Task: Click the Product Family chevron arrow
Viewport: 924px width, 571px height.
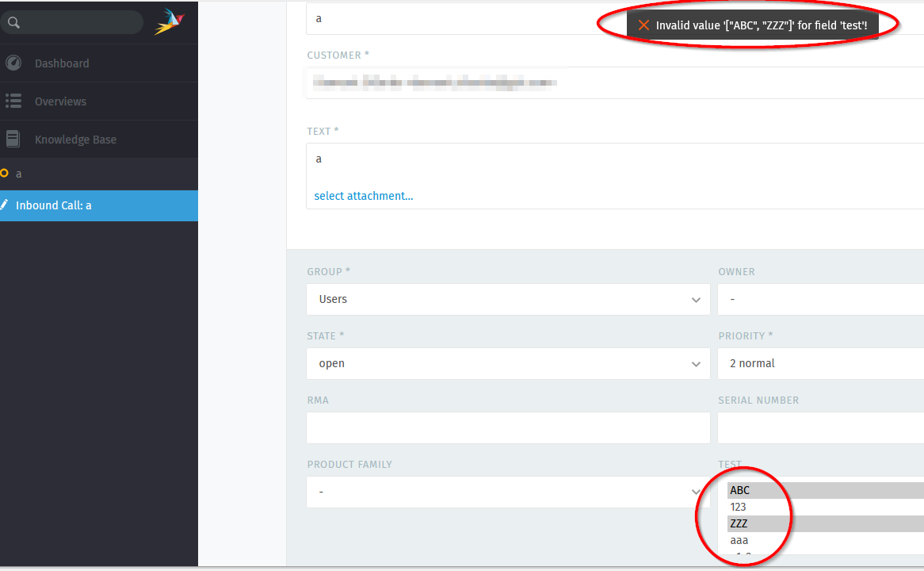Action: pos(696,492)
